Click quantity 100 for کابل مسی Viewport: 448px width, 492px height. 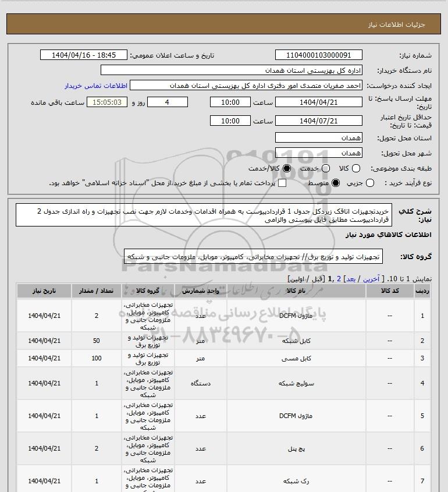(96, 358)
